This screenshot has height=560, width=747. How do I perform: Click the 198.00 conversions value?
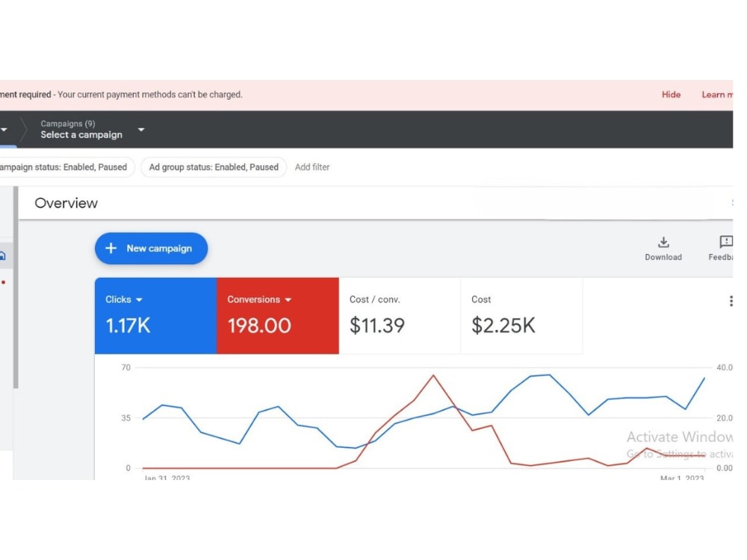coord(259,326)
